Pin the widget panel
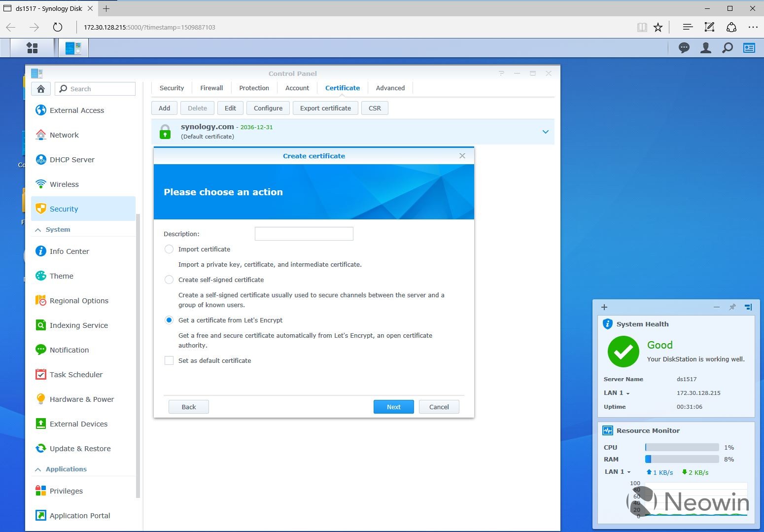764x532 pixels. point(732,307)
